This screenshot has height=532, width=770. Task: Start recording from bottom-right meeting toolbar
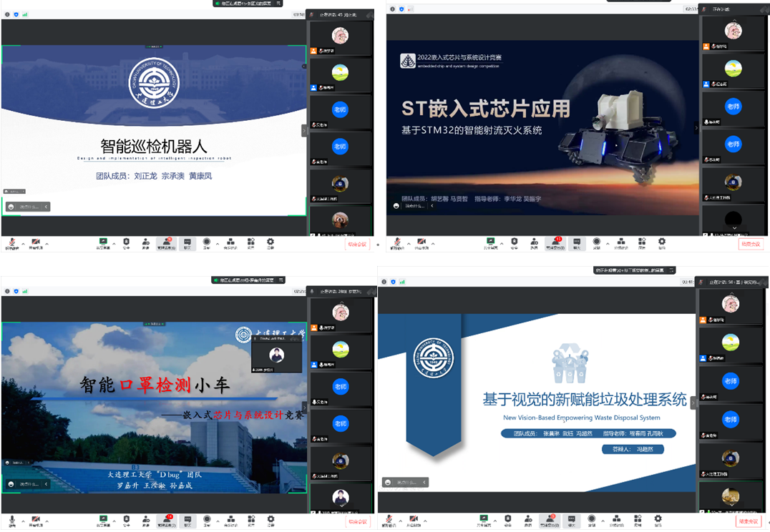[x=591, y=519]
